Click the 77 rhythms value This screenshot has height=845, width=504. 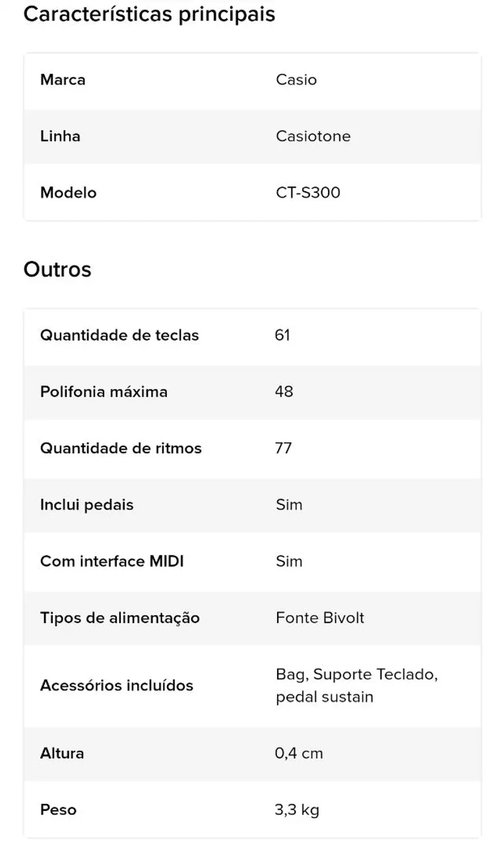284,448
